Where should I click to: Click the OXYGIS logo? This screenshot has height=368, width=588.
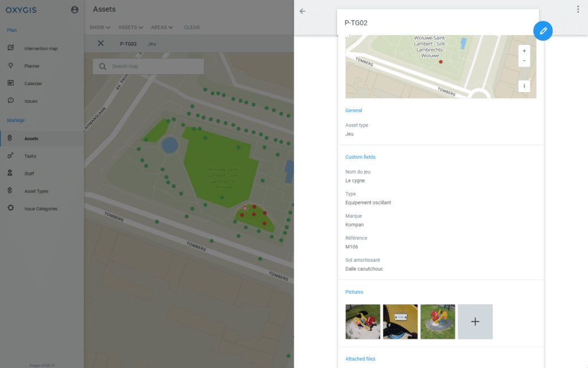coord(21,10)
